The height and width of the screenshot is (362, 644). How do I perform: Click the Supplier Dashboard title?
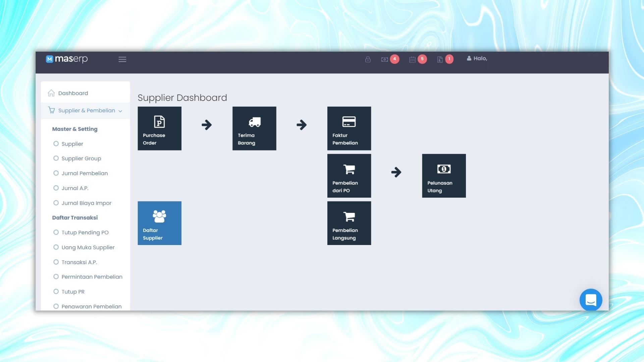[x=182, y=98]
